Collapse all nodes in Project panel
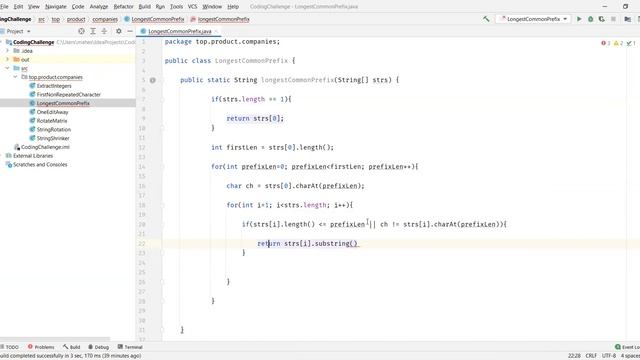The image size is (640, 360). (x=104, y=31)
